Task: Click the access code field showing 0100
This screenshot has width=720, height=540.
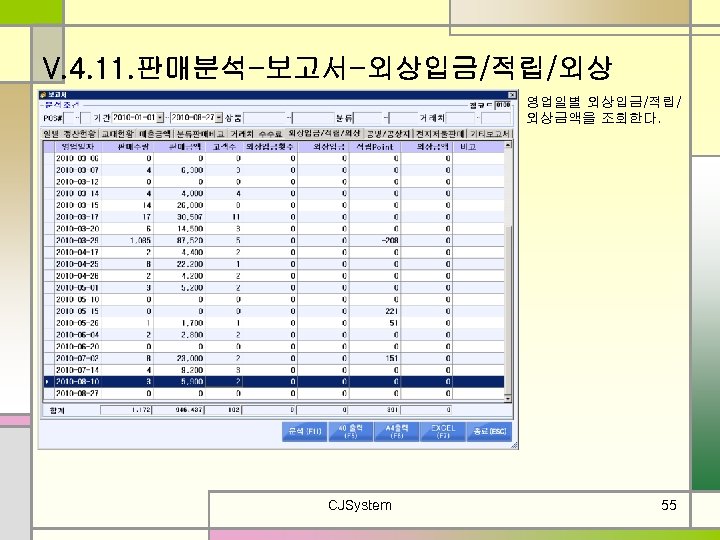Action: pos(503,105)
